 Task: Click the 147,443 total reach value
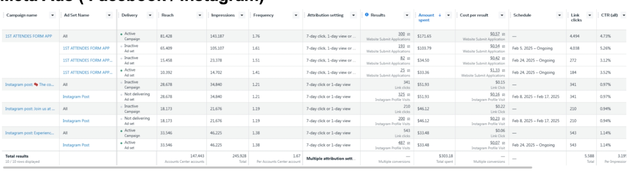pos(197,156)
